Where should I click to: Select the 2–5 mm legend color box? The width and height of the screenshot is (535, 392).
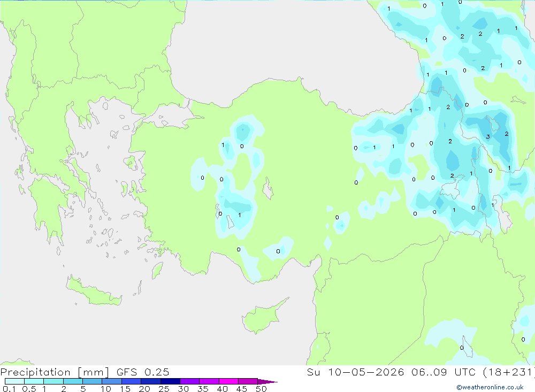point(73,381)
